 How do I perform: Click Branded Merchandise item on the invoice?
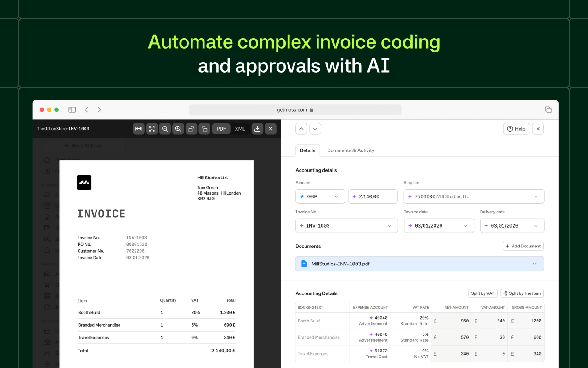click(99, 325)
